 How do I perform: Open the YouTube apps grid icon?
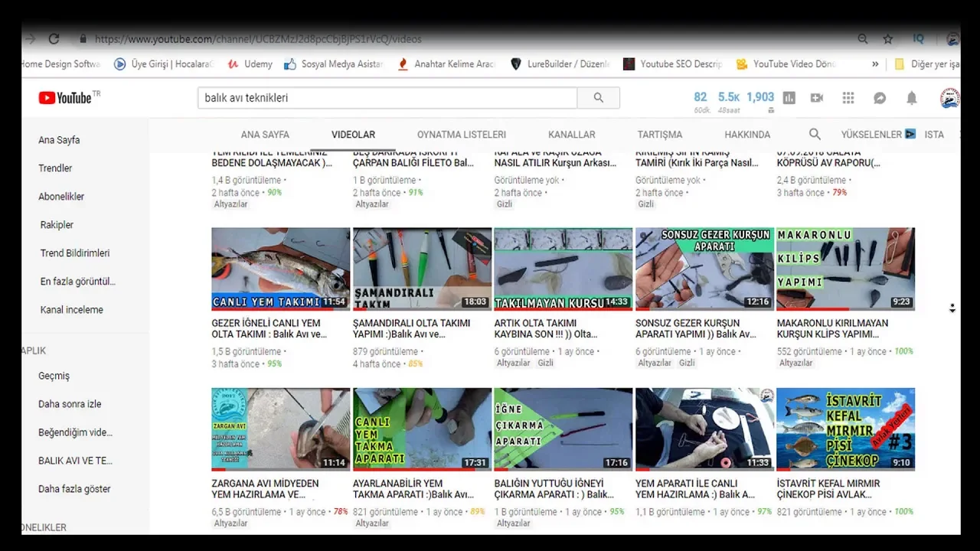(x=848, y=98)
